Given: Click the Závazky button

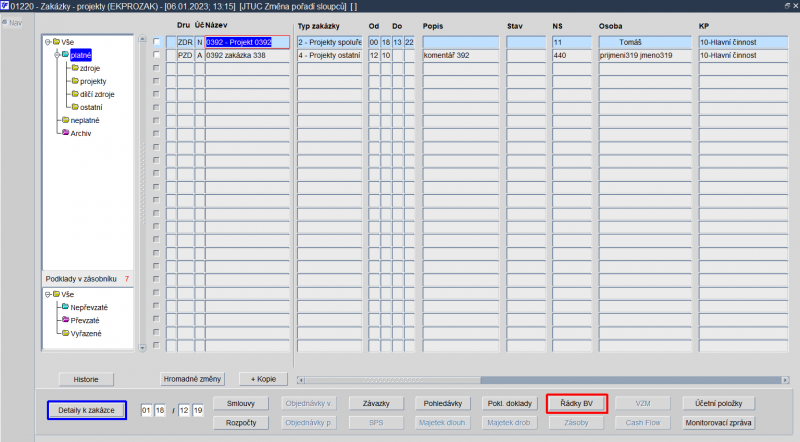Looking at the screenshot, I should 376,403.
